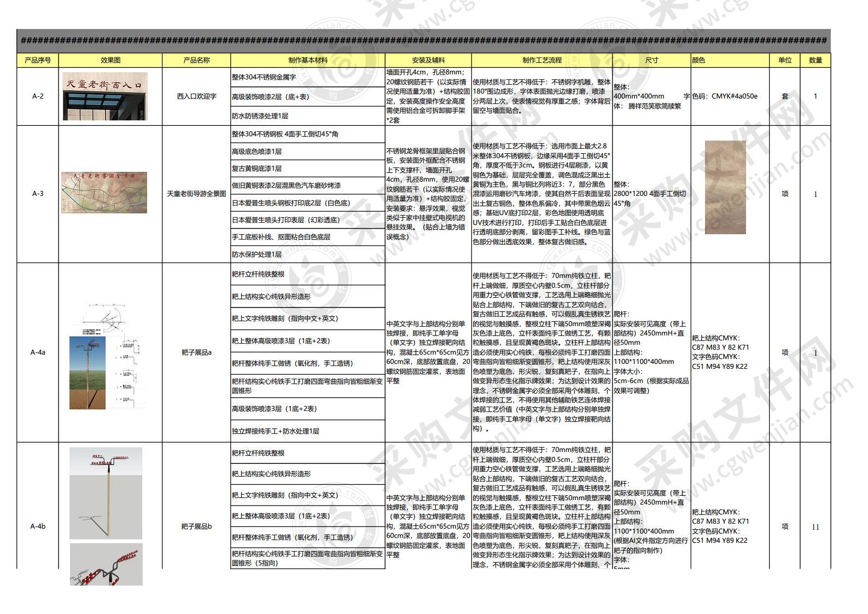Click A-4a 耙上结构实心纯铁异形造形 cell
This screenshot has height=614, width=868.
coord(308,296)
